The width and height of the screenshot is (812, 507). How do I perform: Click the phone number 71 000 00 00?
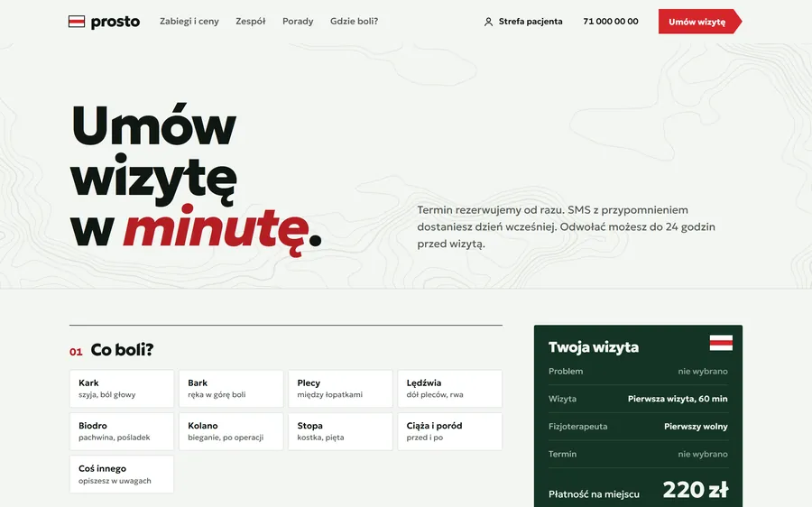[611, 22]
